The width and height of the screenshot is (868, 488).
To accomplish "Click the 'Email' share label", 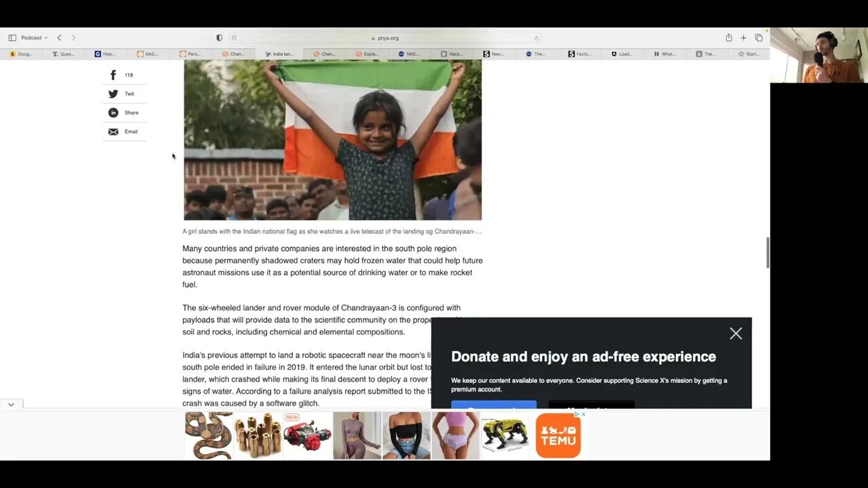I will point(131,131).
